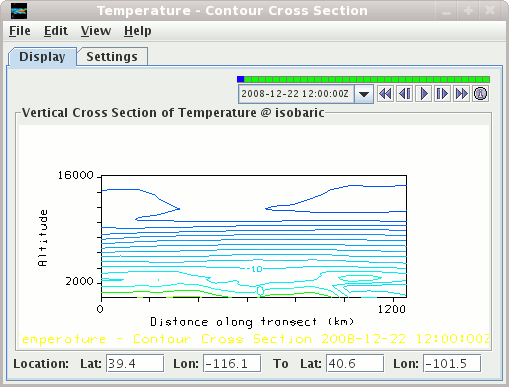Click the -10 contour label
This screenshot has width=509, height=387.
tap(254, 269)
